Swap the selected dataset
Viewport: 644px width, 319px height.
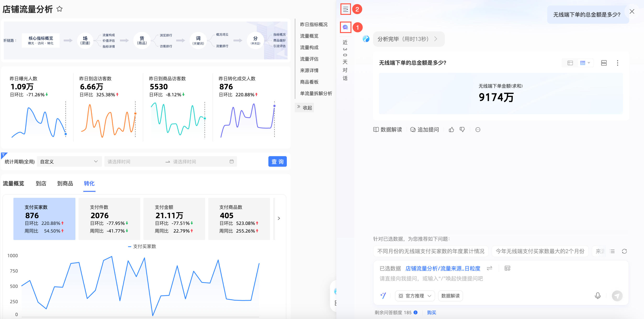(x=490, y=268)
